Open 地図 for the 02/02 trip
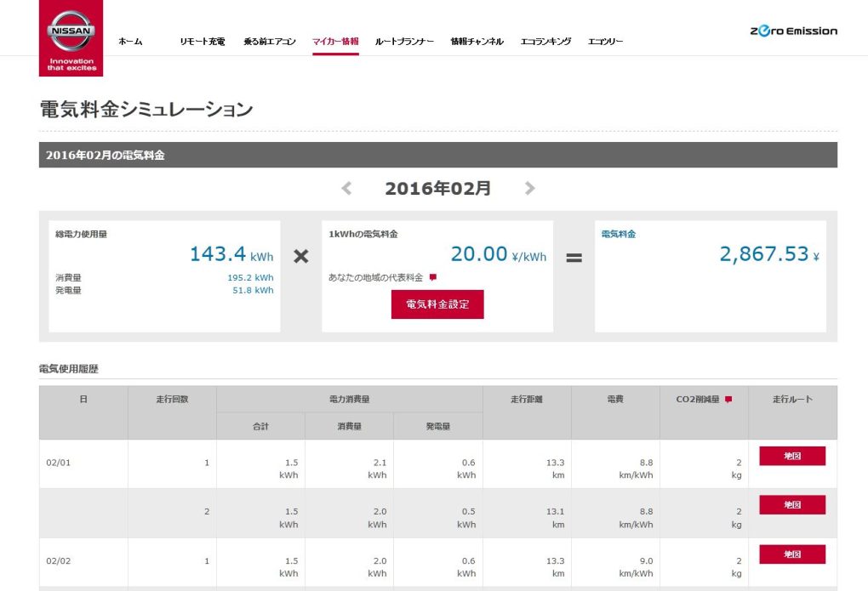 792,554
